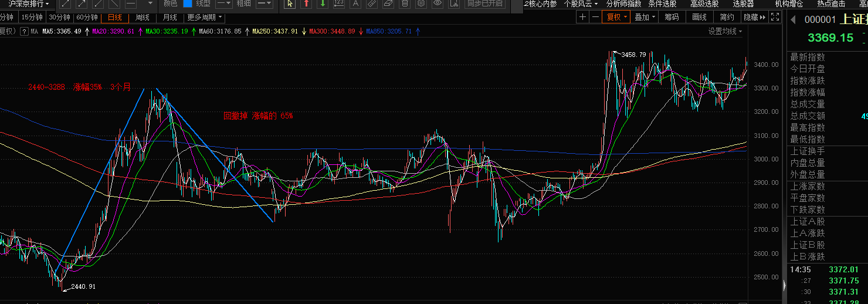The image size is (868, 304).
Task: Click the 筹码 chip distribution button
Action: click(672, 17)
